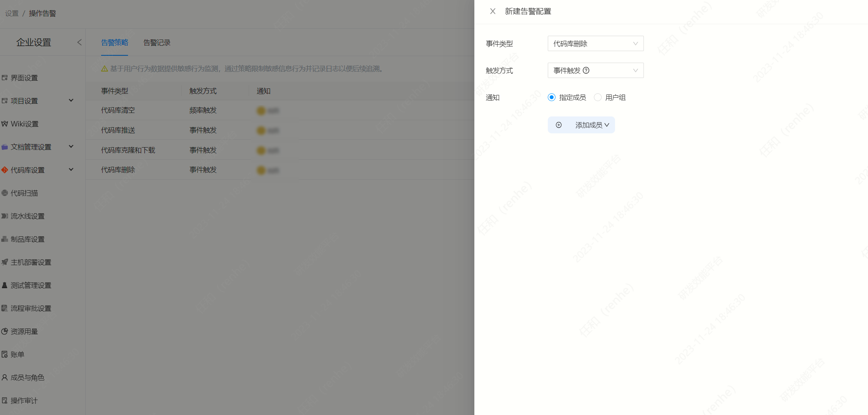The width and height of the screenshot is (868, 415).
Task: Open the 测试管理设置 test icon
Action: [5, 285]
